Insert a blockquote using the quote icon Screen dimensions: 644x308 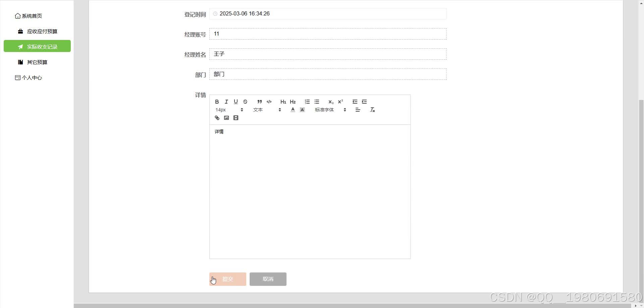260,102
